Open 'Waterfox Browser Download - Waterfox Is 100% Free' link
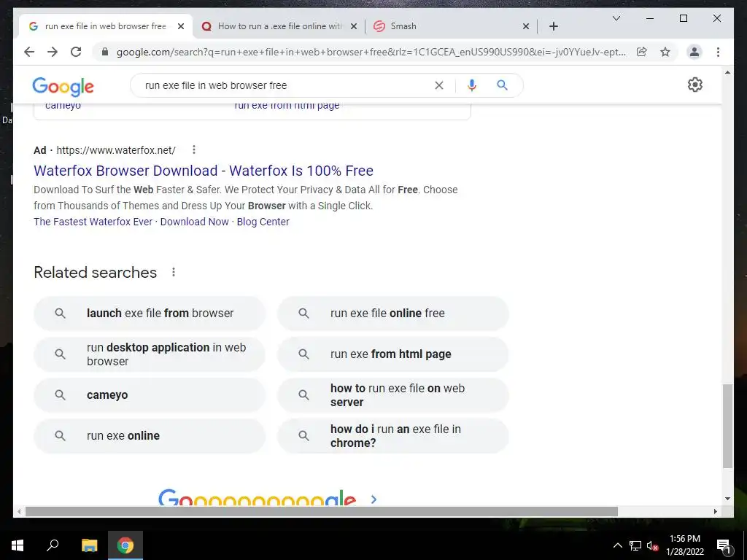Viewport: 747px width, 560px height. coord(204,171)
